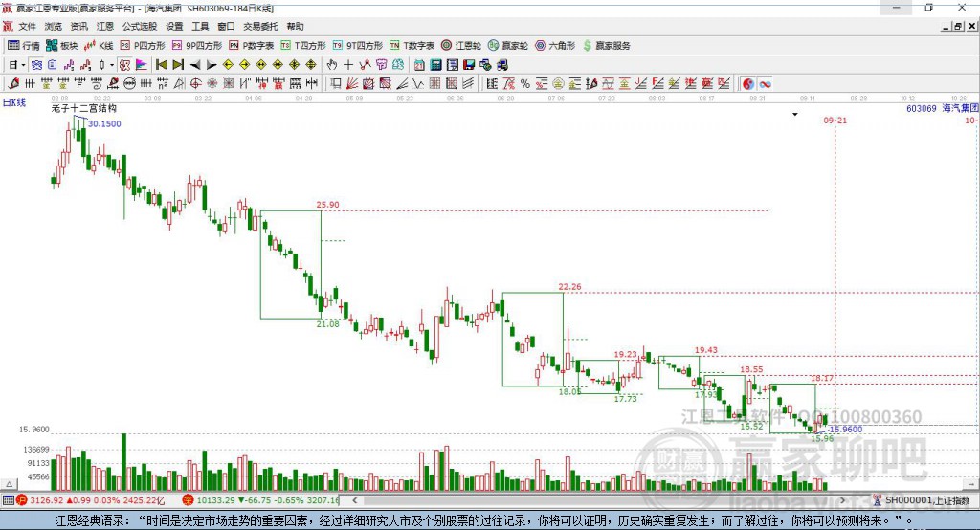Screen dimensions: 980x530
Task: Jump to last bar with skip-forward icon
Action: tap(178, 65)
